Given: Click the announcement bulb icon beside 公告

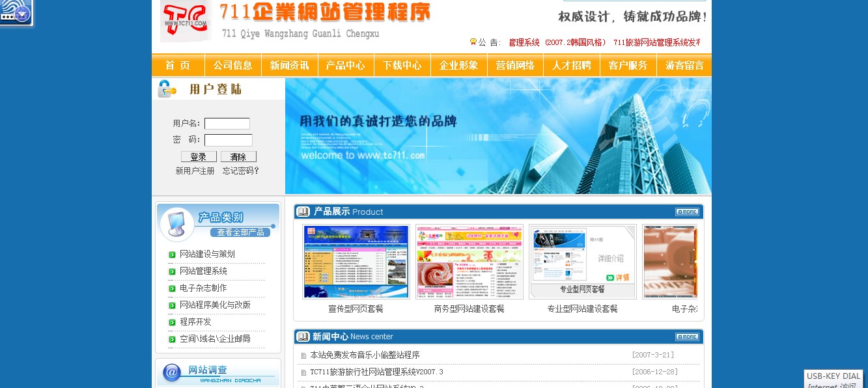Looking at the screenshot, I should point(473,42).
